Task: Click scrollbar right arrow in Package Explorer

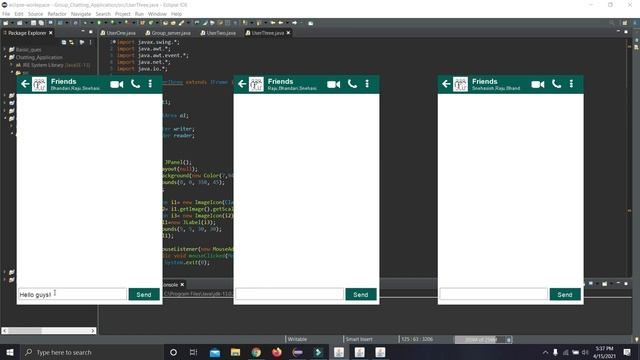Action: 93,331
